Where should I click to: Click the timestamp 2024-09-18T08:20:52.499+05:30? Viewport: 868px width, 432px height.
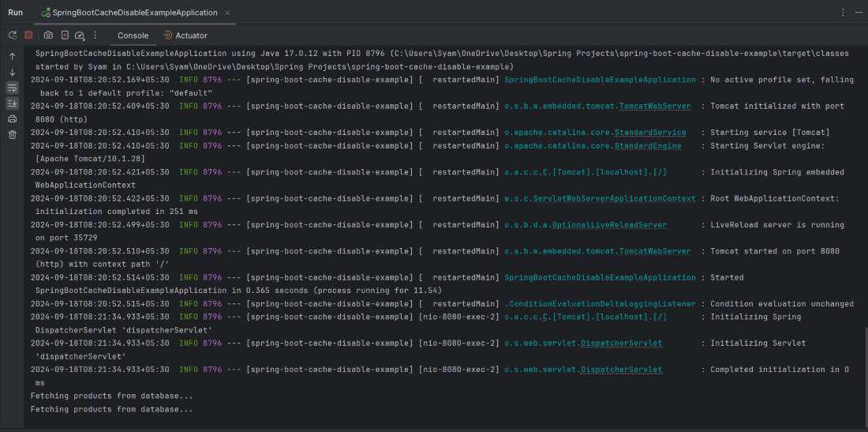click(x=100, y=225)
